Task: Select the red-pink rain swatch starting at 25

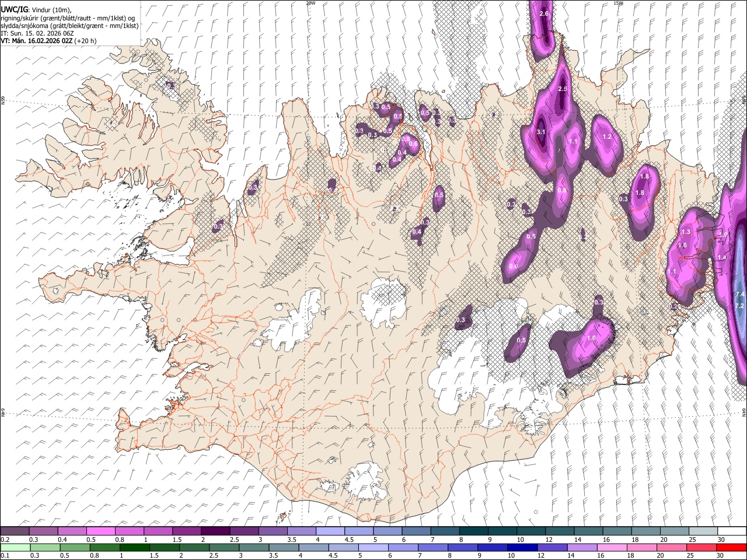Action: (701, 547)
